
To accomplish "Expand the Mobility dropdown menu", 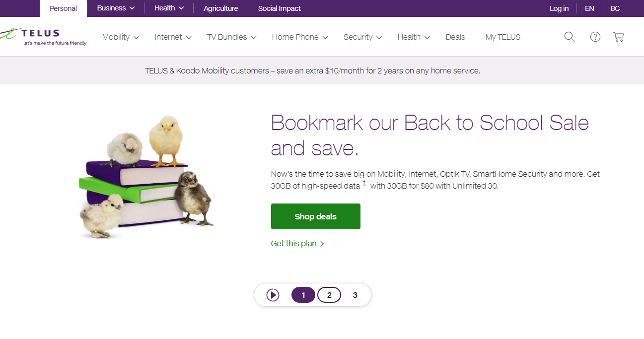I will pos(120,37).
